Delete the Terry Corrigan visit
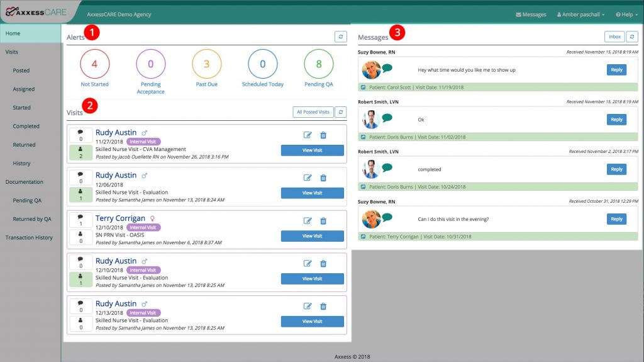644x362 pixels. click(x=323, y=221)
